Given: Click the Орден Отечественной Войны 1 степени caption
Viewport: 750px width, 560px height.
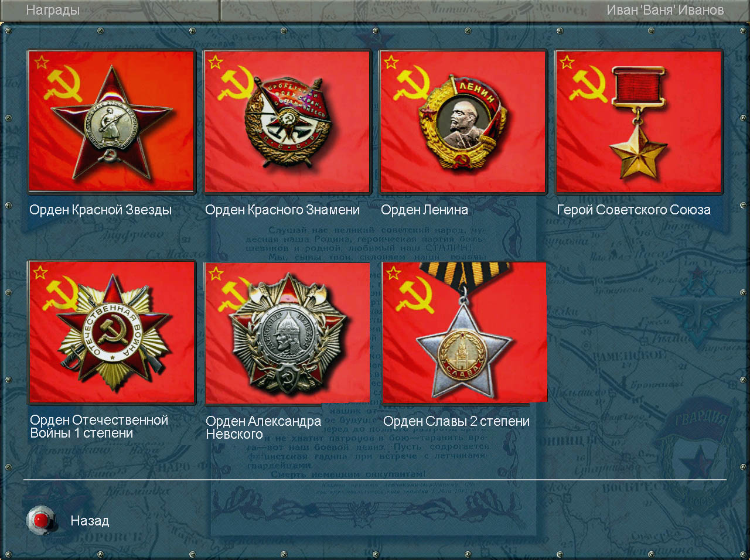Looking at the screenshot, I should [99, 426].
